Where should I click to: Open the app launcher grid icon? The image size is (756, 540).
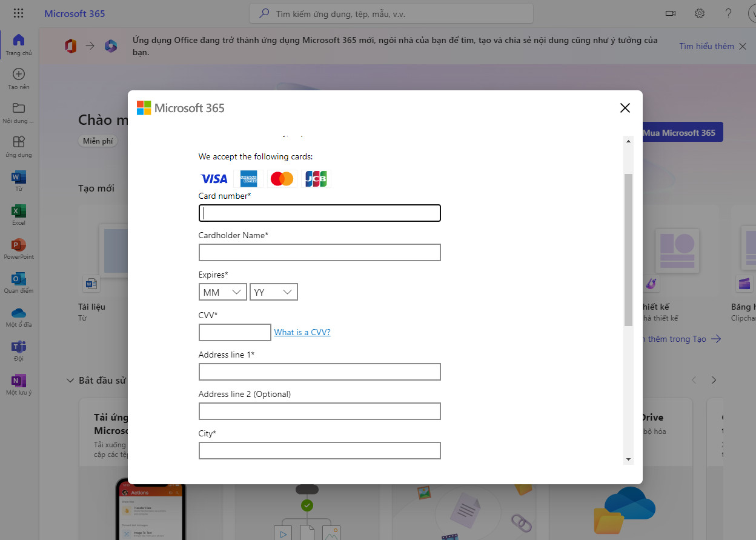click(x=18, y=13)
